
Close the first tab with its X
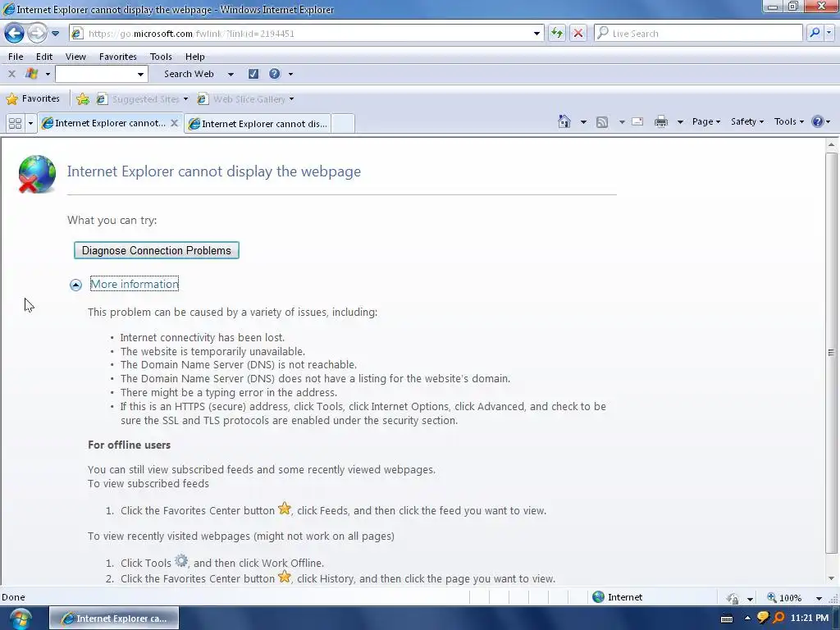pos(174,123)
